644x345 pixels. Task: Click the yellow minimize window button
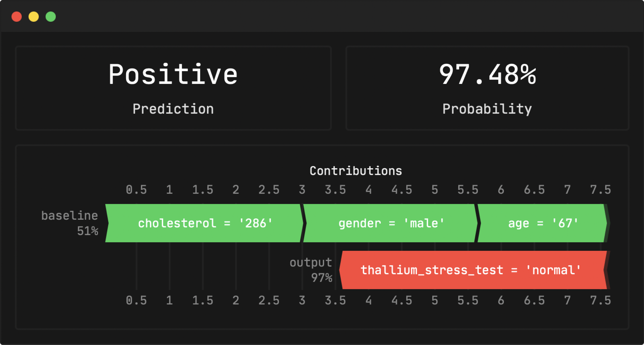pyautogui.click(x=34, y=17)
